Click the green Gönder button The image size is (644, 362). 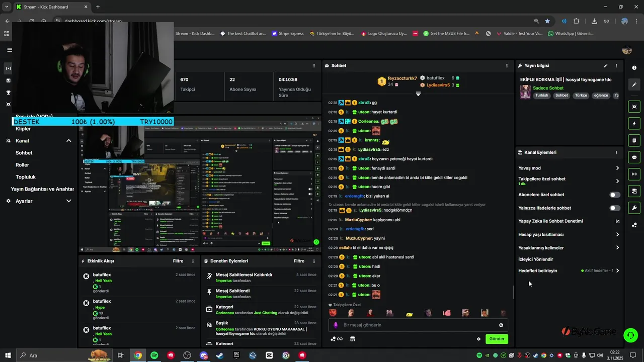pos(497,339)
